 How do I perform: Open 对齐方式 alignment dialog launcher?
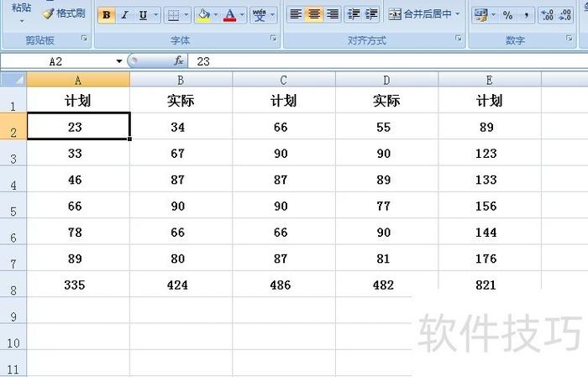point(459,39)
